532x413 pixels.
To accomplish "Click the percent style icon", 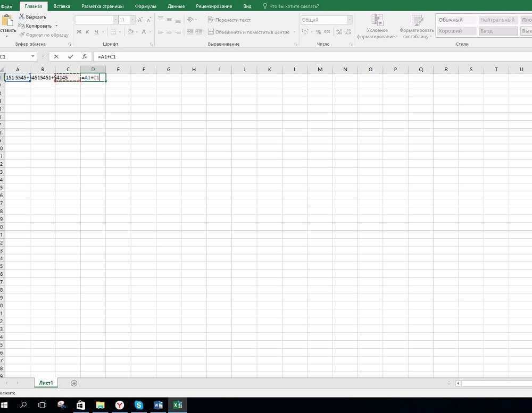I will [319, 32].
